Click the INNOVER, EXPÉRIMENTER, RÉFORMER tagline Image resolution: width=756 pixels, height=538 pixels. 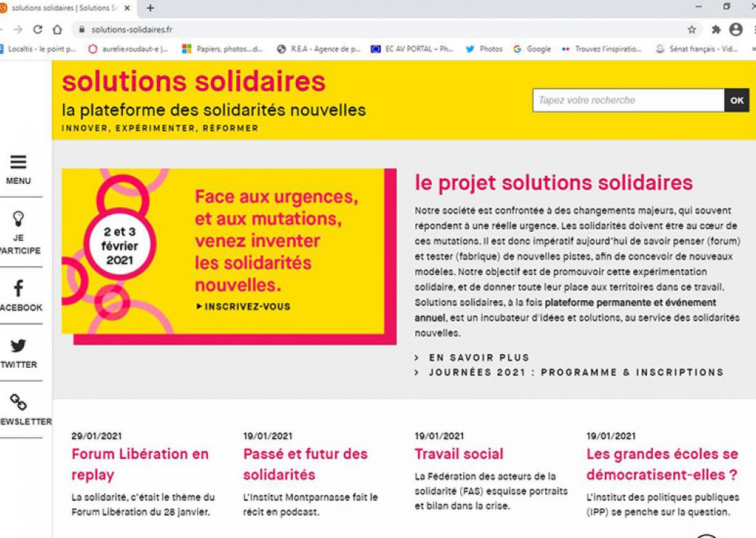point(160,128)
